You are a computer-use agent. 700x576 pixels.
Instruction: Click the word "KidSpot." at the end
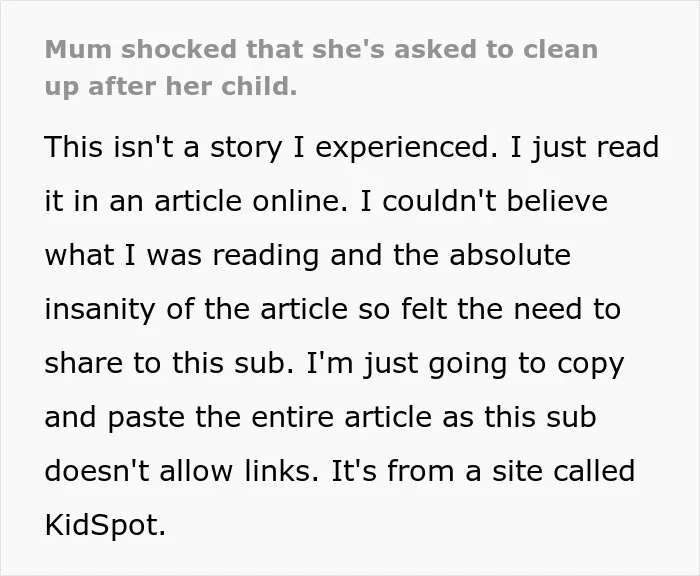(x=105, y=525)
